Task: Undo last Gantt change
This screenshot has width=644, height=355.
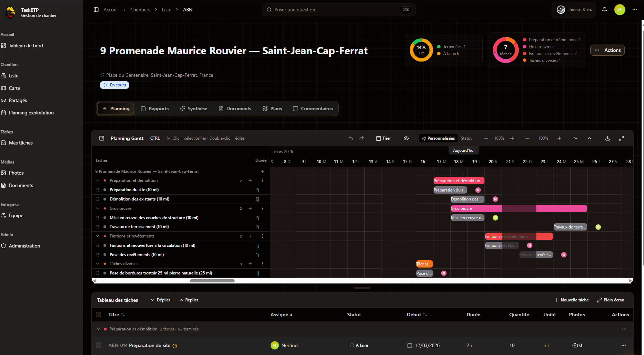Action: [351, 138]
